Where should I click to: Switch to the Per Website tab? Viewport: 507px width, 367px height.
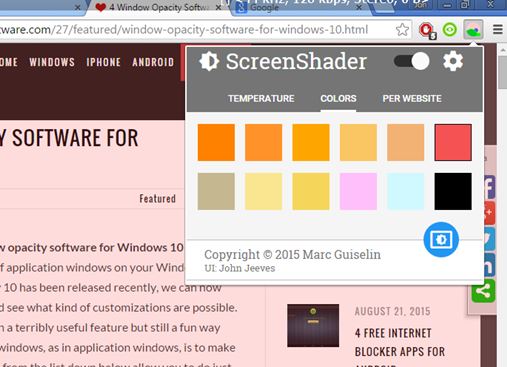412,99
